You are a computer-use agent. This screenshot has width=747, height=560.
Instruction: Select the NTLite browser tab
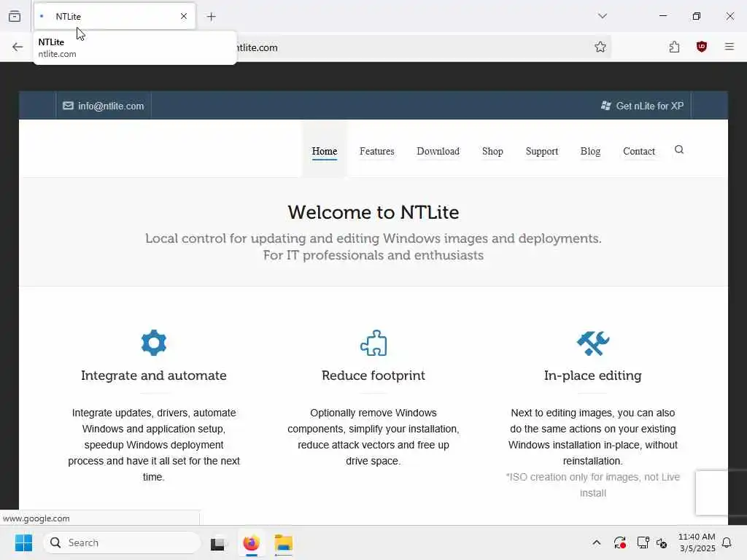pyautogui.click(x=115, y=16)
